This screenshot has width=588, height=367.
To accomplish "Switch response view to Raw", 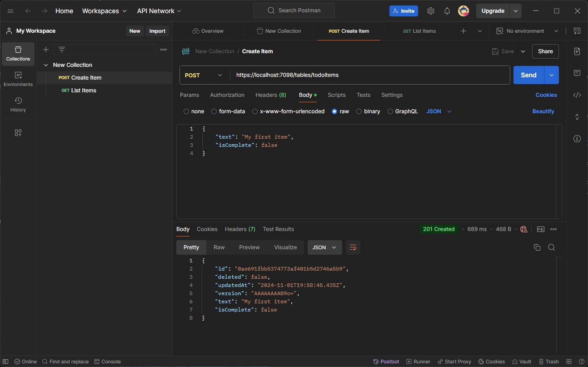I will pyautogui.click(x=219, y=247).
